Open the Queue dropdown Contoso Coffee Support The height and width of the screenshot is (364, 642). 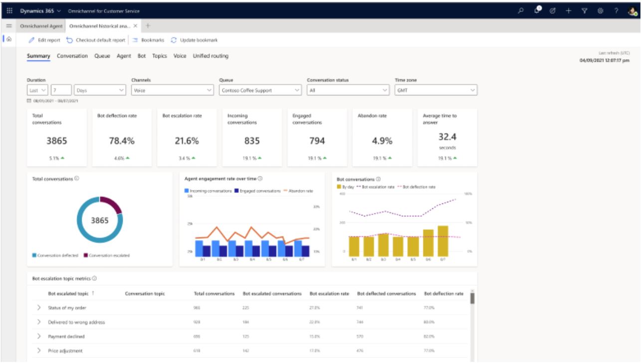(260, 90)
